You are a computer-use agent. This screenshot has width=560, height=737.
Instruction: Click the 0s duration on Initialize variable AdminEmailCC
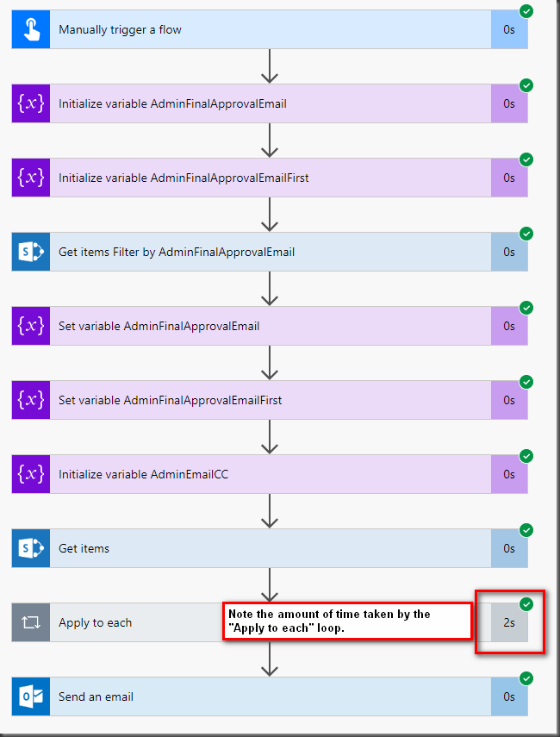509,475
